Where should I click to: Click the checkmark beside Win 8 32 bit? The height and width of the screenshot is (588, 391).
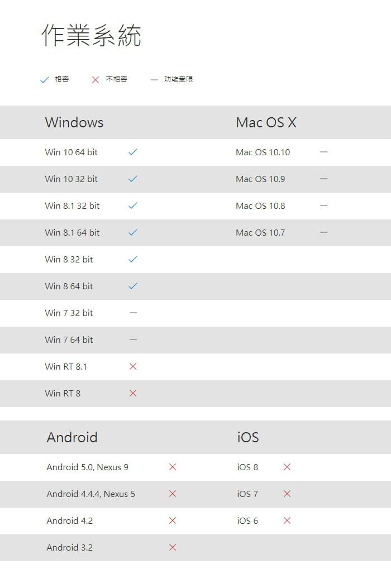click(133, 259)
